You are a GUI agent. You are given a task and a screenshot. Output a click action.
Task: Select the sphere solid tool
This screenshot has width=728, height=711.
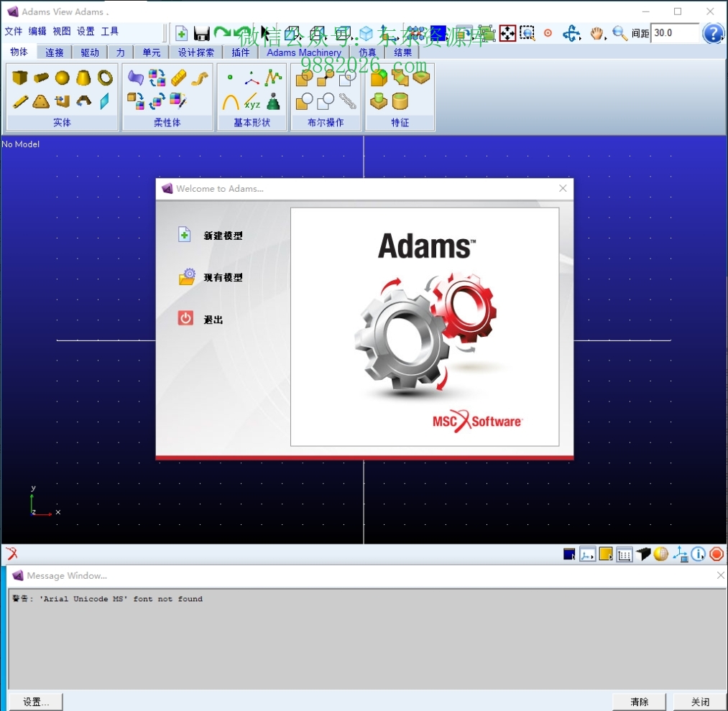[63, 78]
